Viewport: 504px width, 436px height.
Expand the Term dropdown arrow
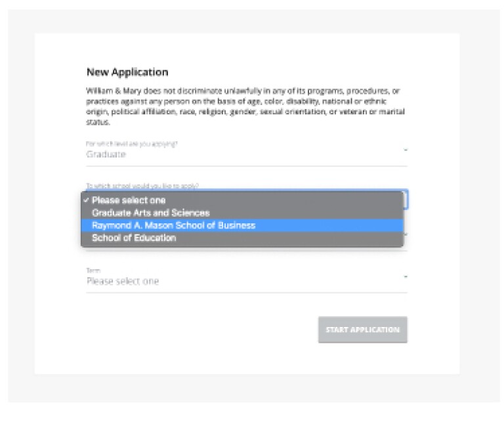[405, 276]
